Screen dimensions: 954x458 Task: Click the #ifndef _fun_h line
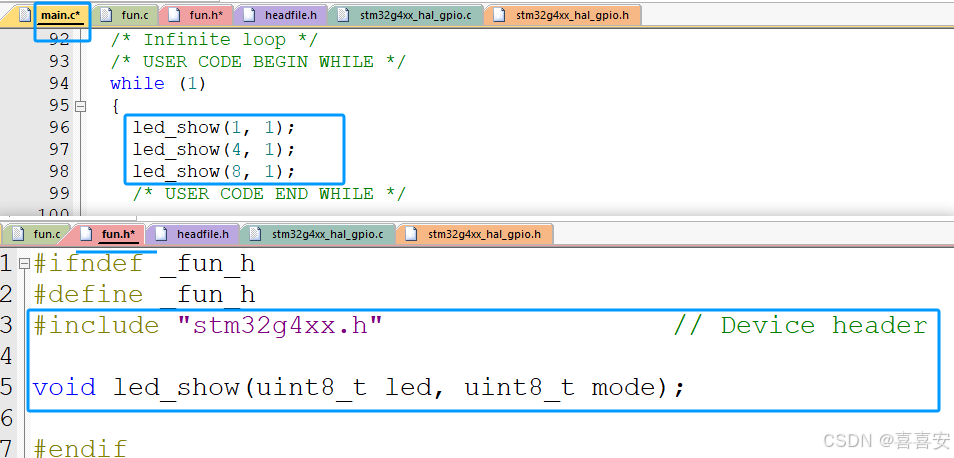[x=145, y=264]
